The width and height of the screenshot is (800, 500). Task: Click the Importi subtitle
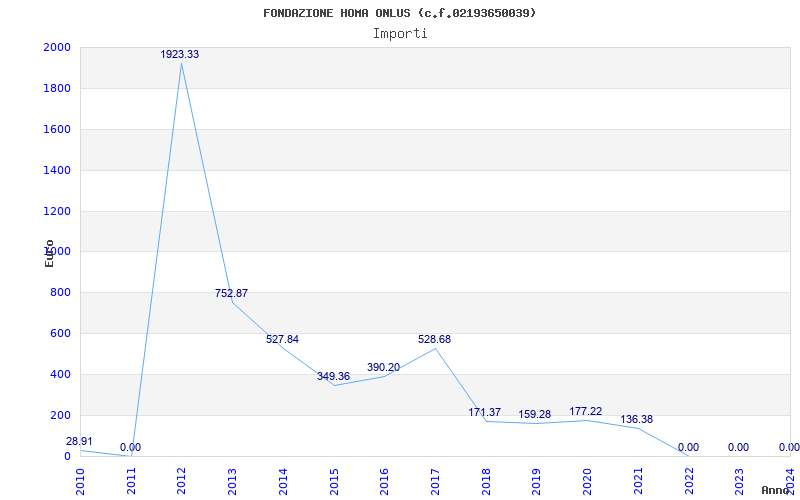pyautogui.click(x=400, y=34)
